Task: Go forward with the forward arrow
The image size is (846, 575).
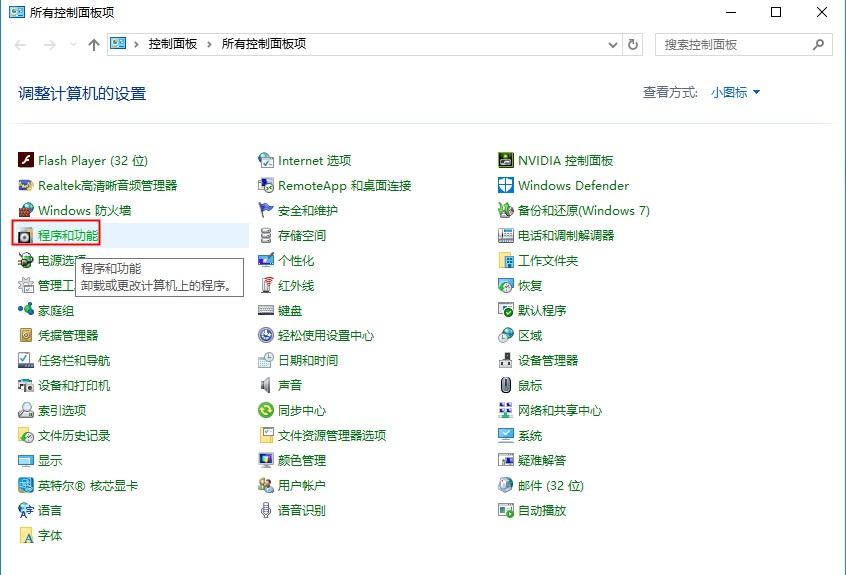Action: point(50,45)
